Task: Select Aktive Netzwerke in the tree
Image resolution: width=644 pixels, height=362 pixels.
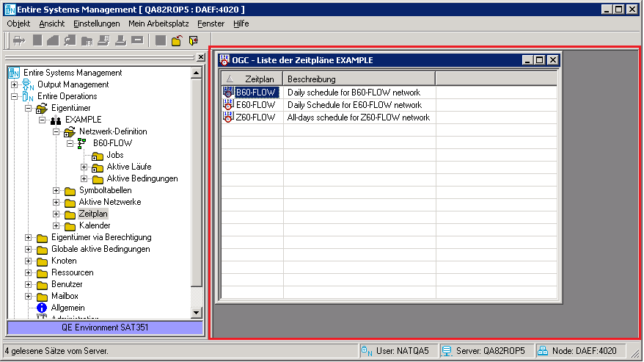Action: (110, 202)
